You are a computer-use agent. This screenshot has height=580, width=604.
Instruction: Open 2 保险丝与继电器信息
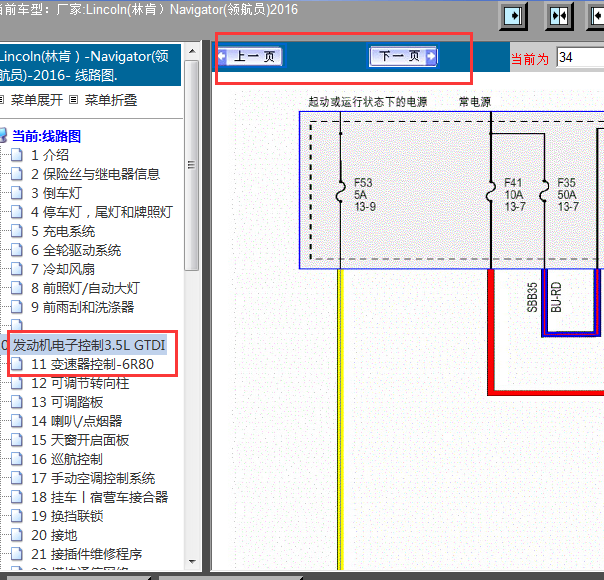coord(95,174)
